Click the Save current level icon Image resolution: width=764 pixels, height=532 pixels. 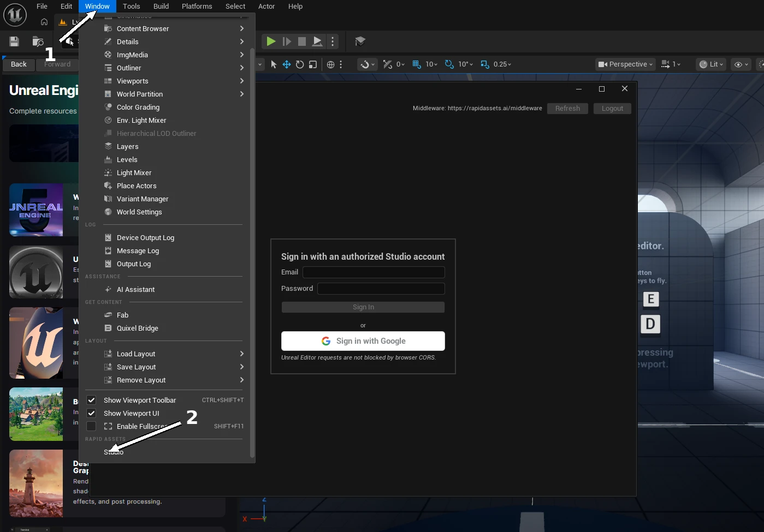[14, 41]
